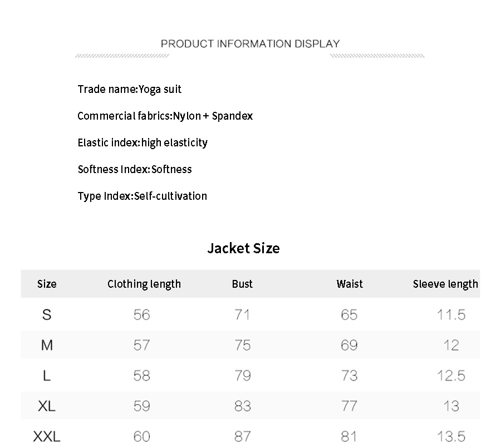The image size is (501, 448).
Task: Choose the XL size row label
Action: (x=47, y=406)
